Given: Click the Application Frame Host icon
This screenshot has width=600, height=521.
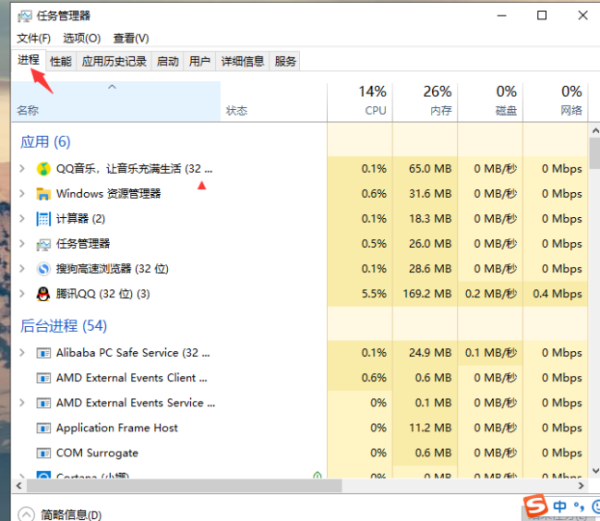Looking at the screenshot, I should (x=43, y=428).
